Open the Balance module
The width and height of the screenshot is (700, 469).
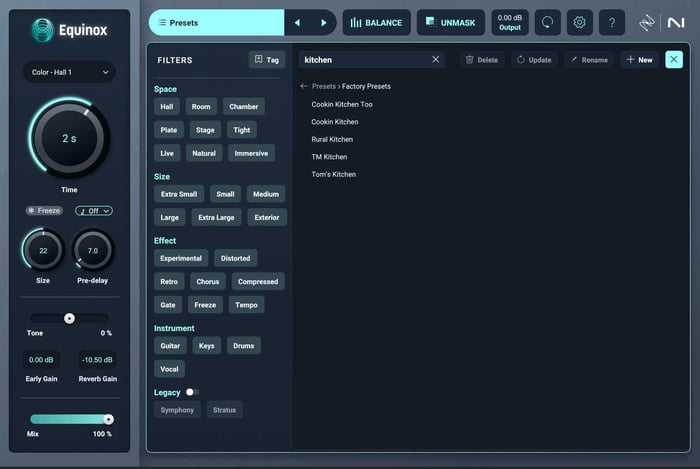(376, 23)
